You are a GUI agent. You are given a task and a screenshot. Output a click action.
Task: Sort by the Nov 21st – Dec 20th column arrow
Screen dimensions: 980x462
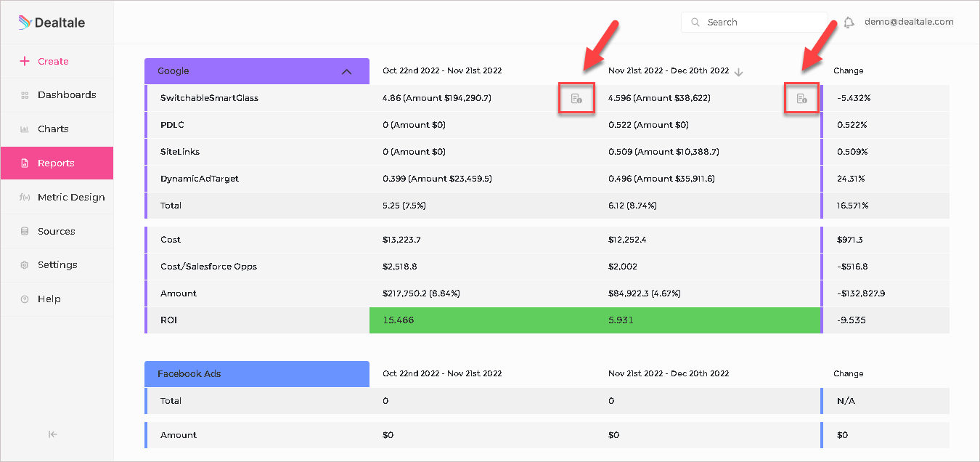[739, 71]
